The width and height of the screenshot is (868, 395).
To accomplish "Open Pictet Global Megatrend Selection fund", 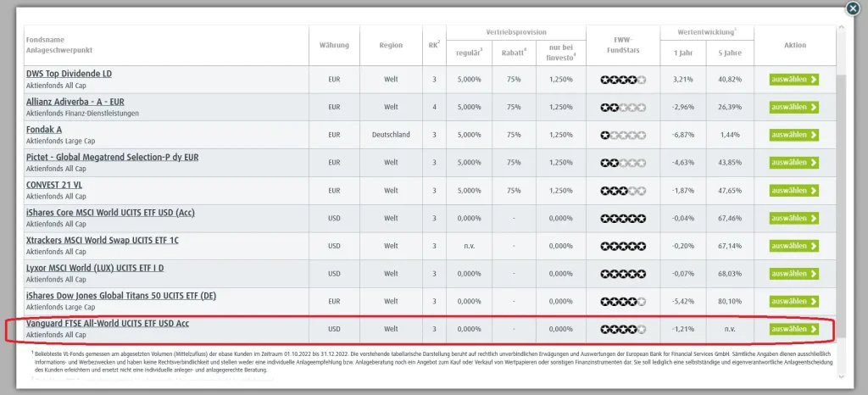I will point(112,157).
